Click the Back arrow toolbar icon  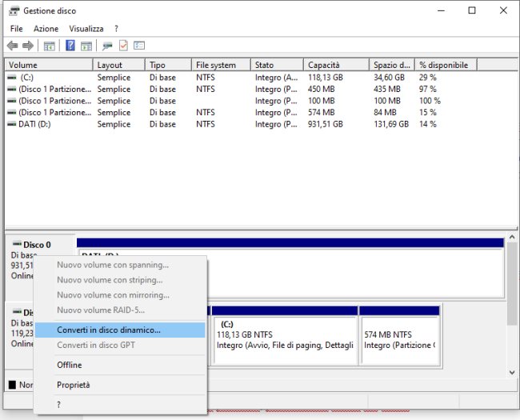(x=12, y=46)
